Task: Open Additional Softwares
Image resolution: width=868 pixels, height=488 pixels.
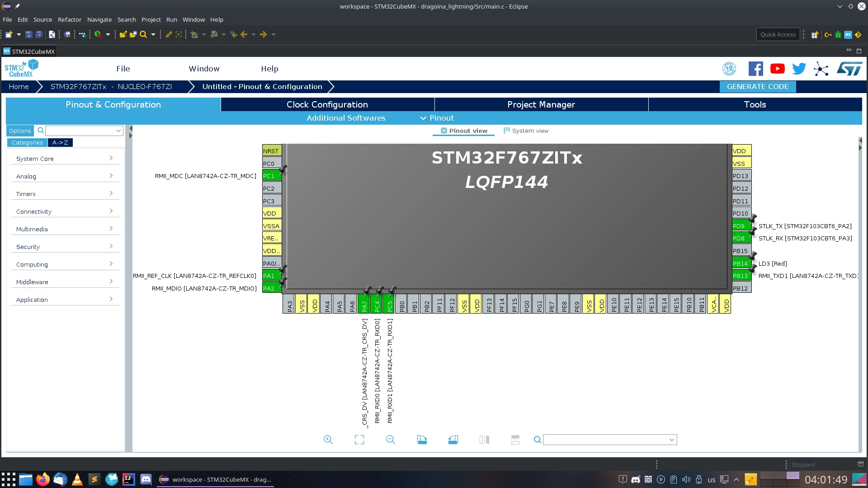Action: coord(346,118)
